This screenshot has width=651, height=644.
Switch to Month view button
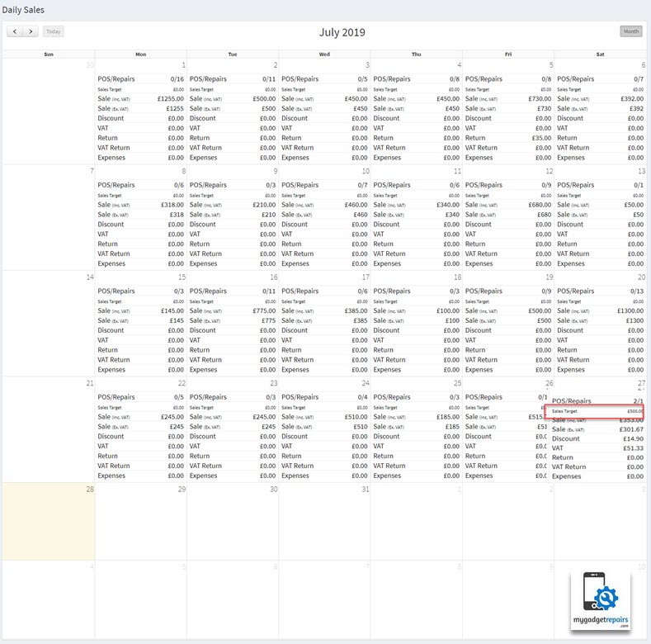tap(630, 31)
